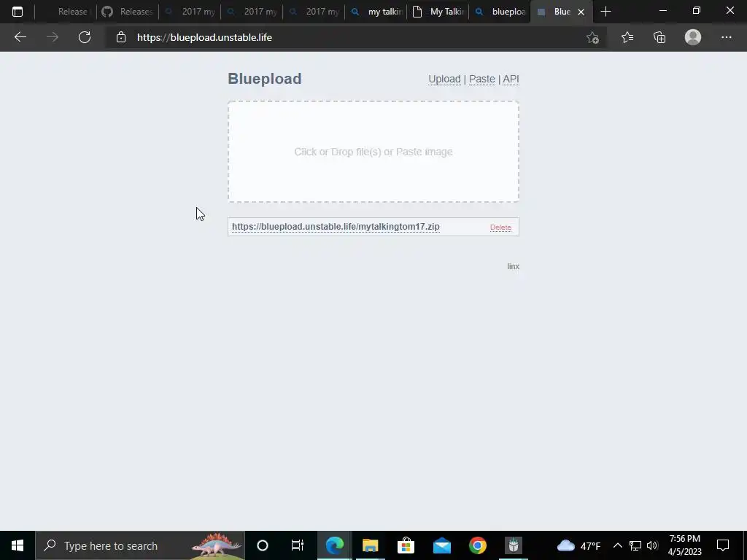Open Cortana circle icon
747x560 pixels.
263,545
